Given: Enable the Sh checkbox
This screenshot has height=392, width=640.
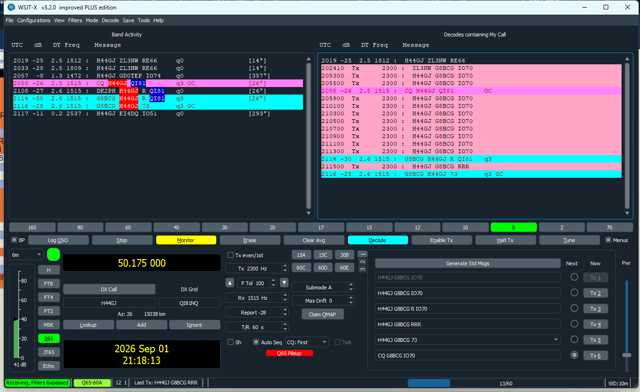Looking at the screenshot, I should click(x=230, y=342).
